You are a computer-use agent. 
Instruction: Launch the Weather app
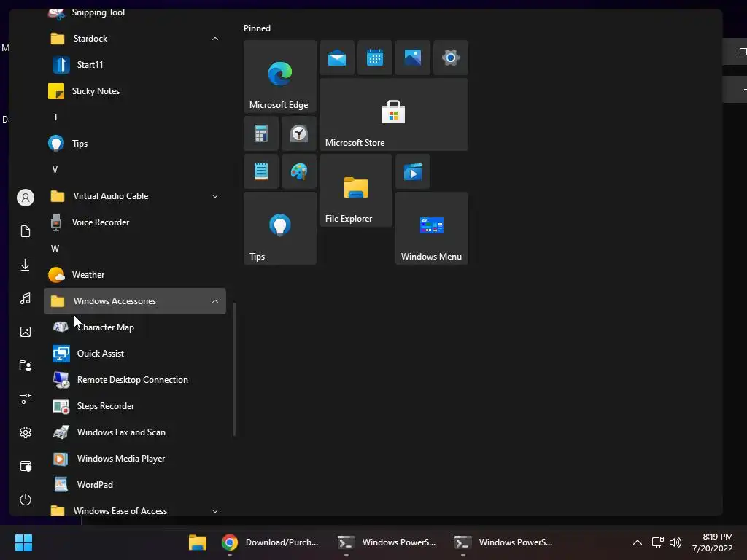point(135,275)
